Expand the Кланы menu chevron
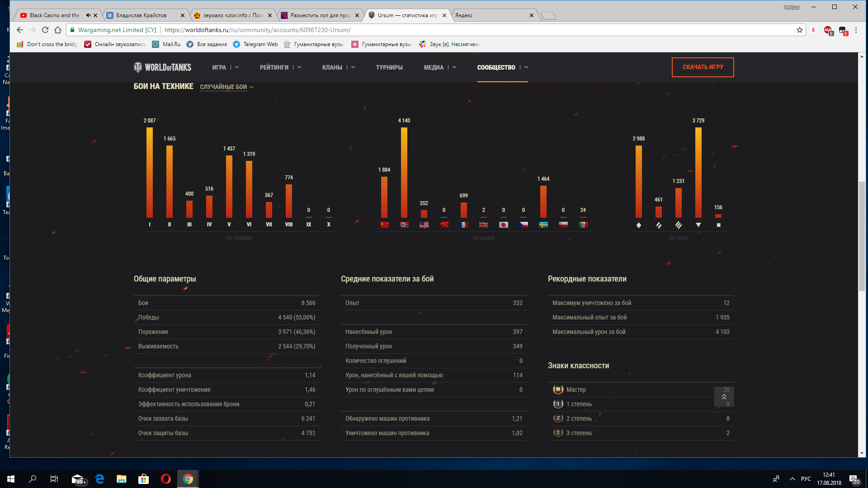This screenshot has height=488, width=868. coord(353,67)
